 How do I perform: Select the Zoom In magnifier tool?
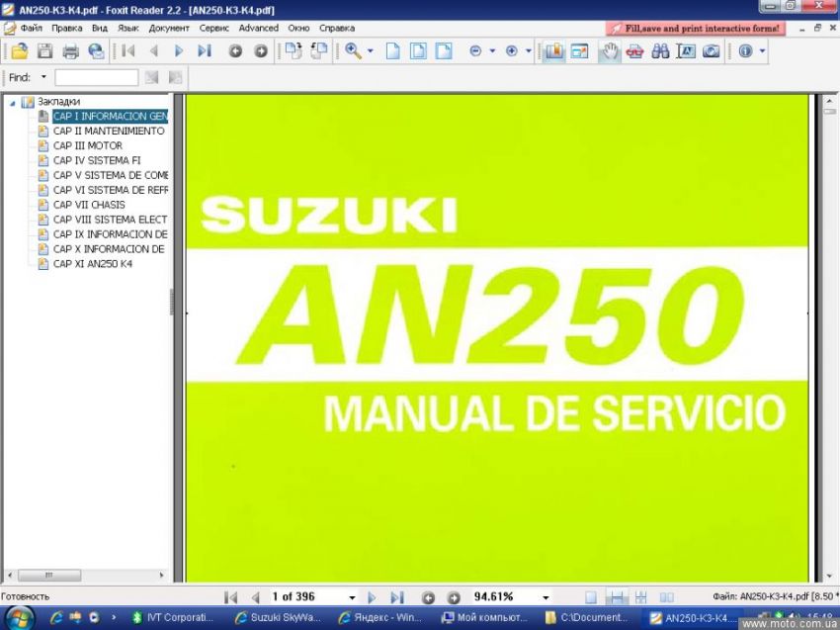point(353,51)
